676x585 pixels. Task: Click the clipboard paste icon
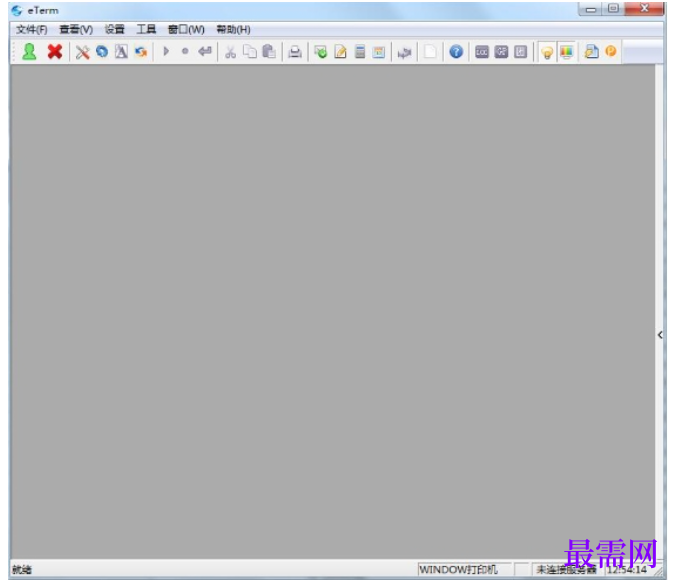click(269, 52)
